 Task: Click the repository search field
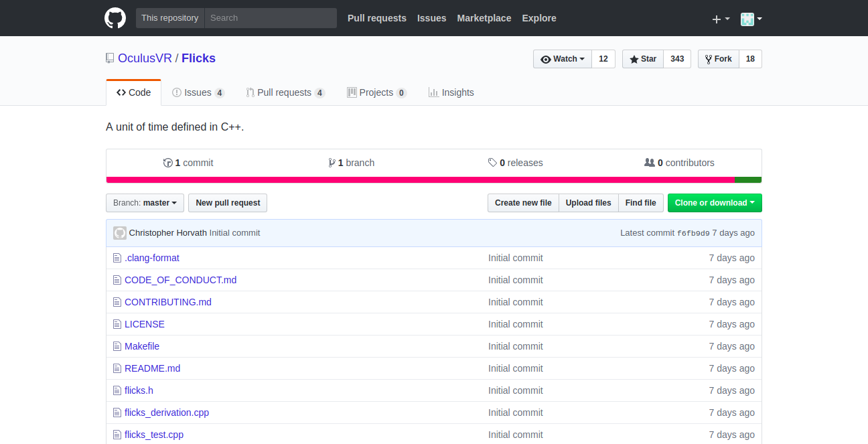[x=270, y=18]
